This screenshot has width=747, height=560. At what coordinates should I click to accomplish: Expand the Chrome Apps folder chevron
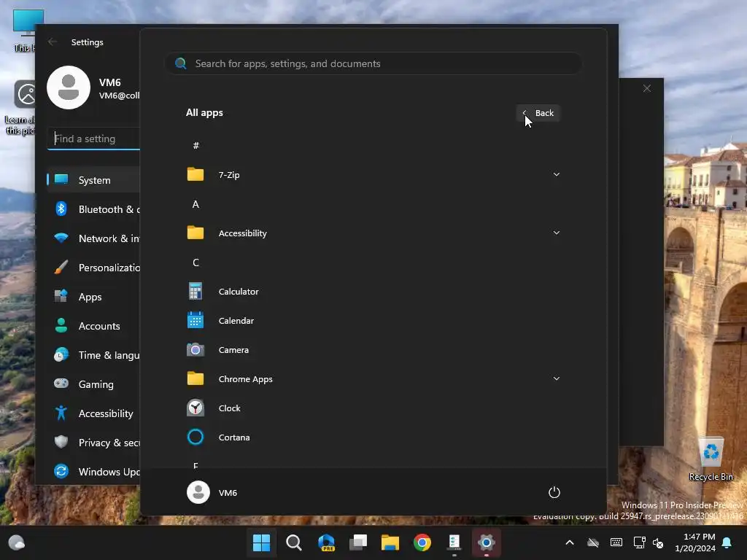[556, 379]
